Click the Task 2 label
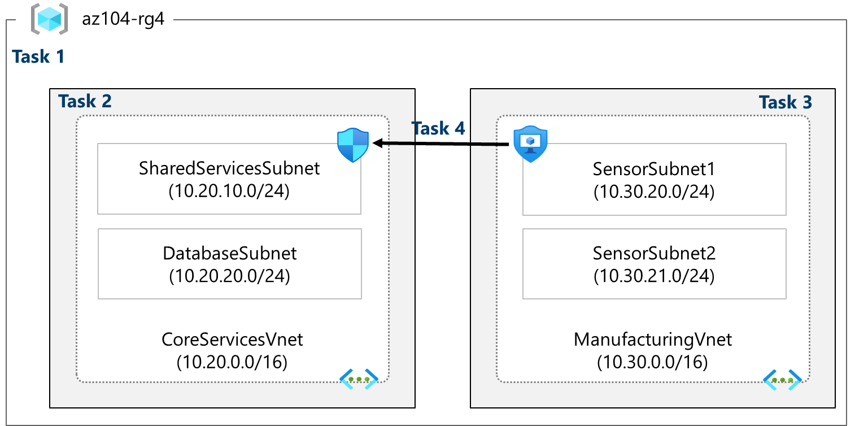The width and height of the screenshot is (868, 426). coord(85,101)
